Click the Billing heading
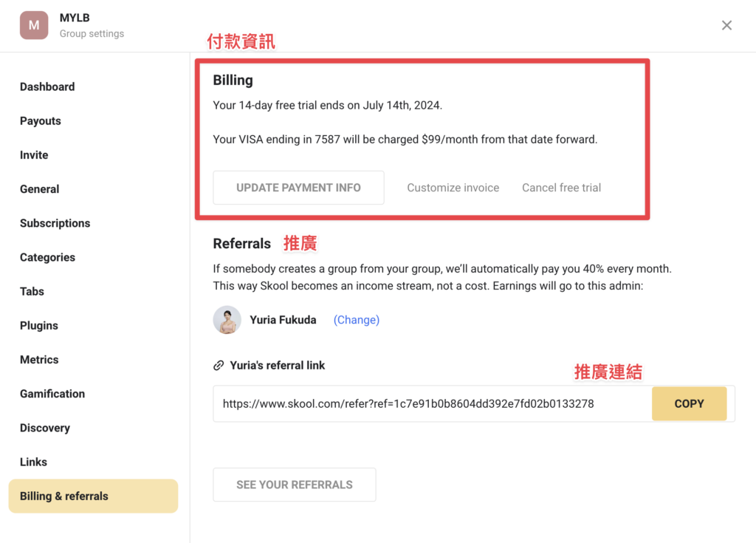The width and height of the screenshot is (756, 543). pos(233,80)
